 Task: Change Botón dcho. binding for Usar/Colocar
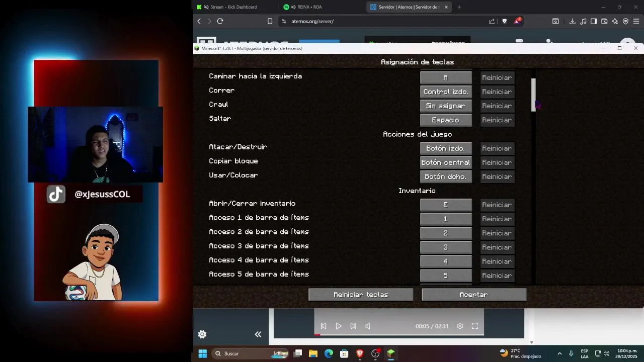point(446,176)
